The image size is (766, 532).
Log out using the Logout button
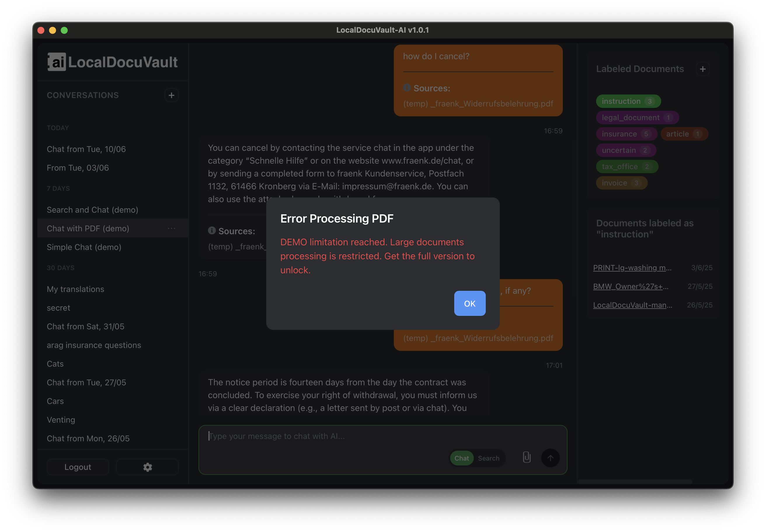pyautogui.click(x=78, y=467)
